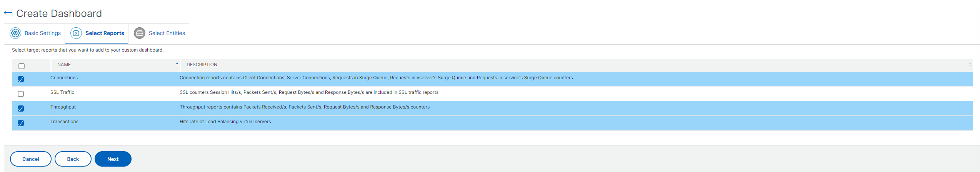Click the back arrow beside Create Dashboard

[8, 13]
